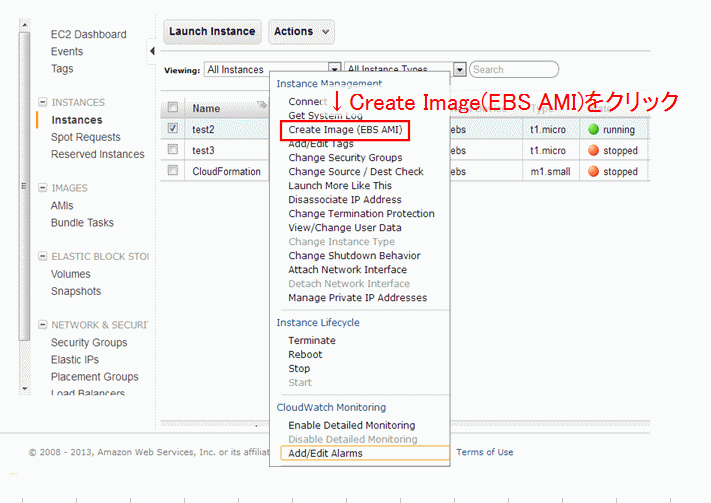
Task: Choose Add/Edit Alarms menu item
Action: coord(365,453)
